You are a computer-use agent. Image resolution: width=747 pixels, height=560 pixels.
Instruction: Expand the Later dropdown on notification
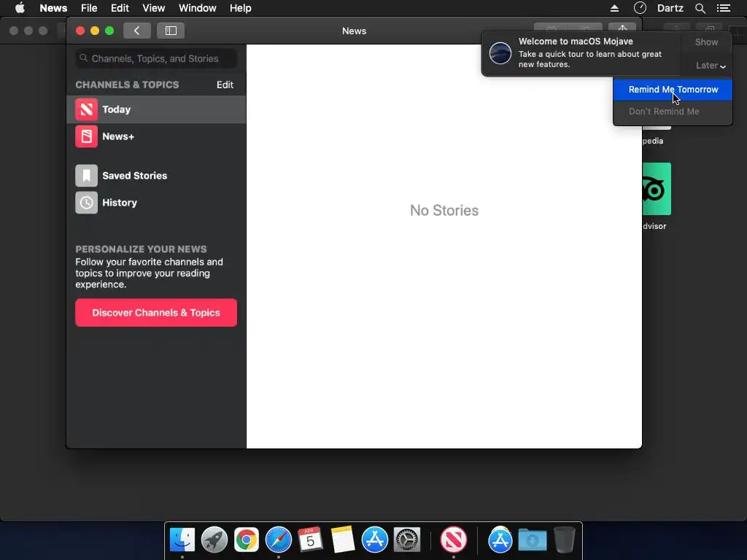pyautogui.click(x=710, y=66)
